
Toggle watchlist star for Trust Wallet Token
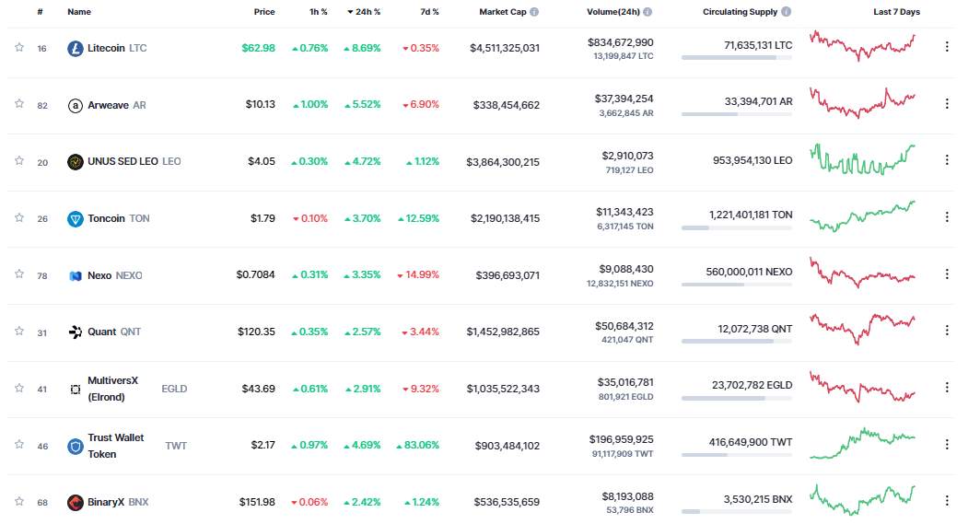pyautogui.click(x=19, y=445)
